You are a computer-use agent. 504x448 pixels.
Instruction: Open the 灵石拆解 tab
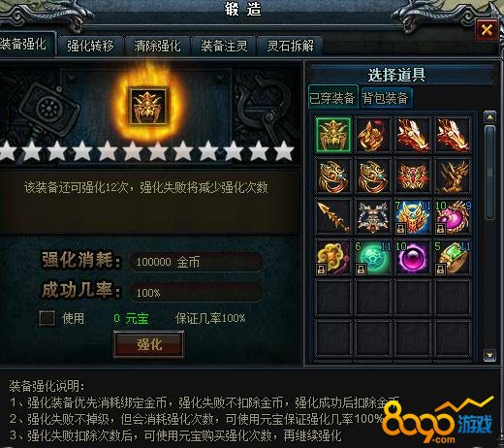(290, 46)
